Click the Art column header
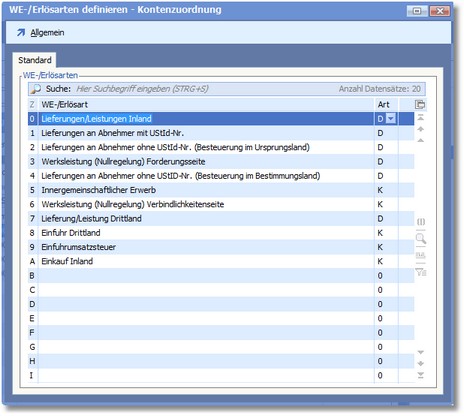 coord(386,105)
